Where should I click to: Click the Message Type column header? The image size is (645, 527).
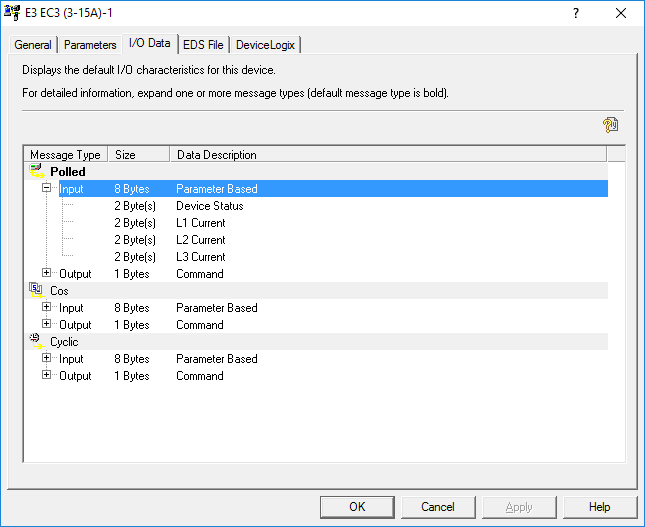[66, 155]
